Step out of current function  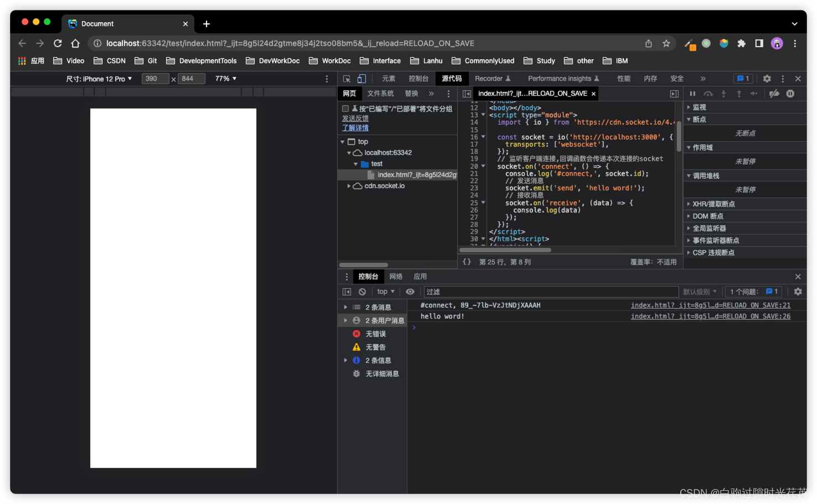739,93
